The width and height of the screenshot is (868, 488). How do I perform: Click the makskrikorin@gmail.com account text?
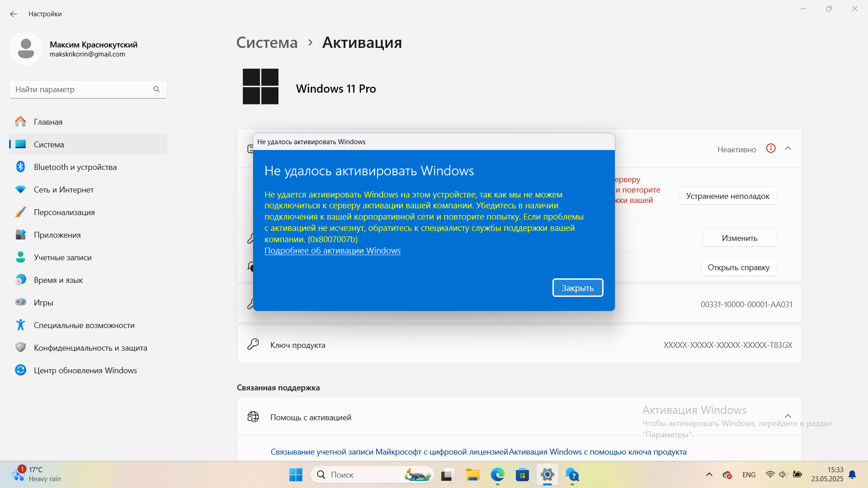[x=87, y=54]
